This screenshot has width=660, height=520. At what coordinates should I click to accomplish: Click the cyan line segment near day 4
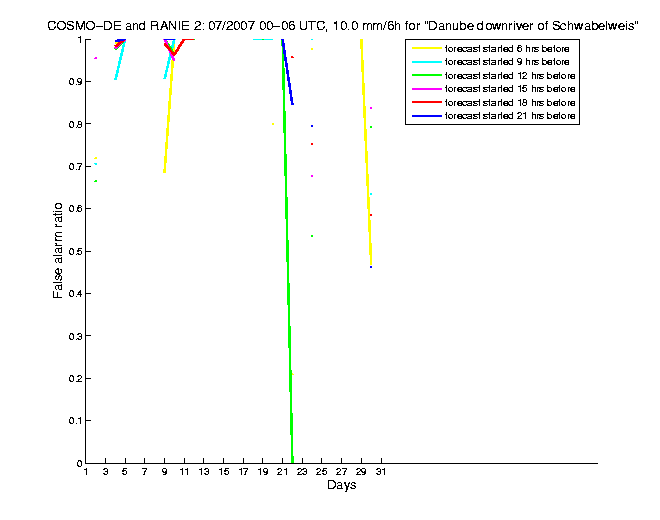pyautogui.click(x=120, y=59)
